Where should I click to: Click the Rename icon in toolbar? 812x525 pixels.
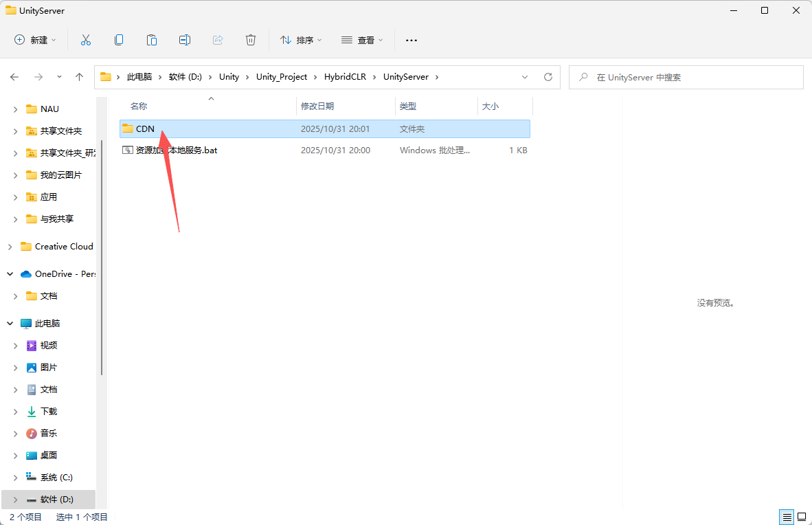(185, 40)
